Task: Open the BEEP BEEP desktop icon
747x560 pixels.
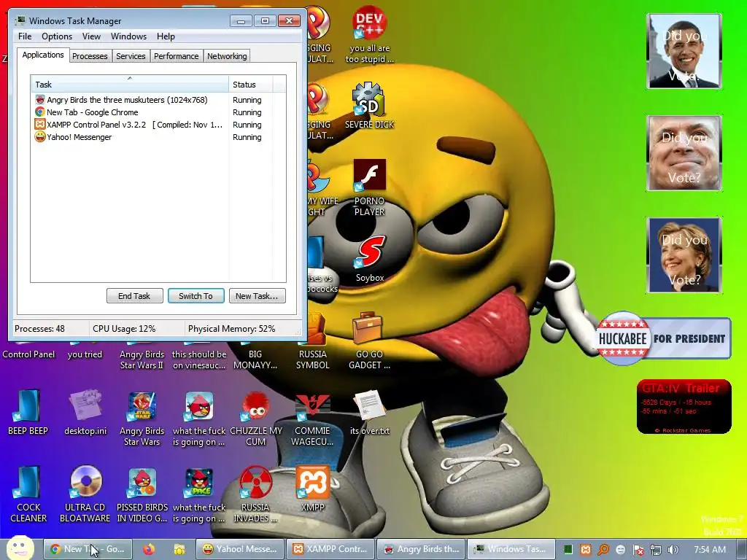Action: 27,406
